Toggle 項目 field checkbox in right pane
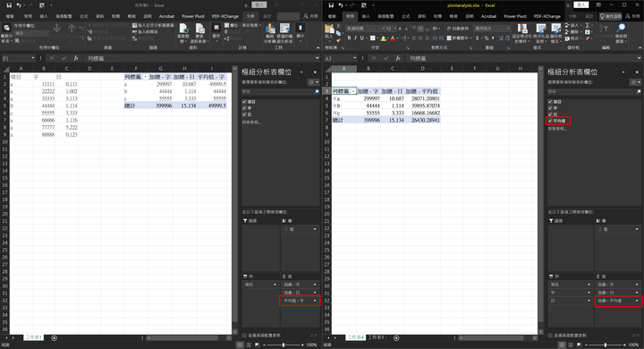 point(550,101)
